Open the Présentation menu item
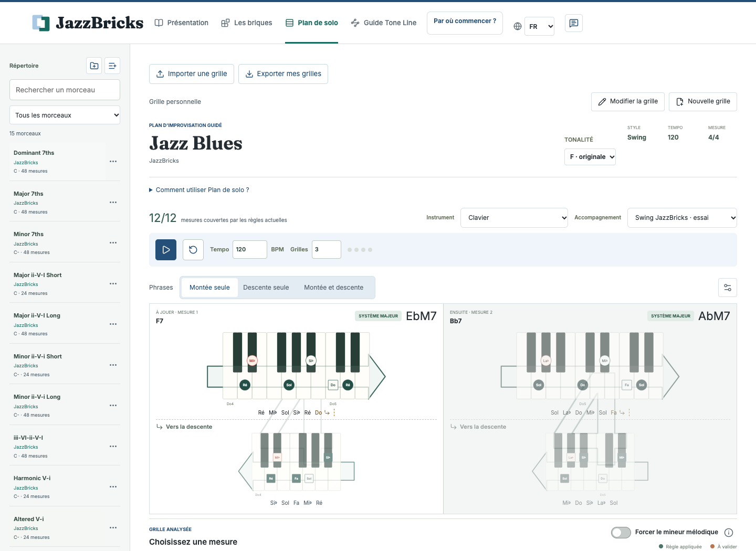This screenshot has width=756, height=551. [x=182, y=23]
